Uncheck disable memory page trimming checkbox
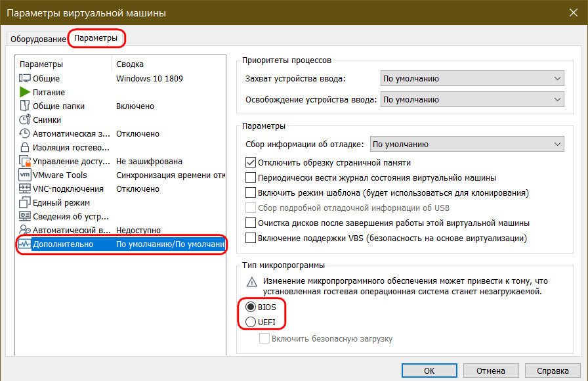Viewport: 588px width, 381px height. 250,162
